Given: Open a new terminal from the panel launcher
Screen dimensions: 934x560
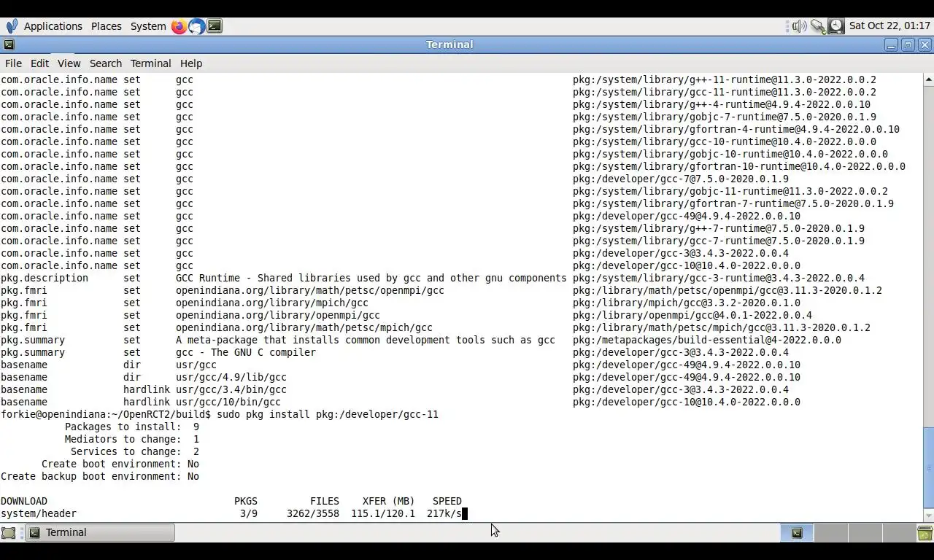Looking at the screenshot, I should tap(215, 26).
